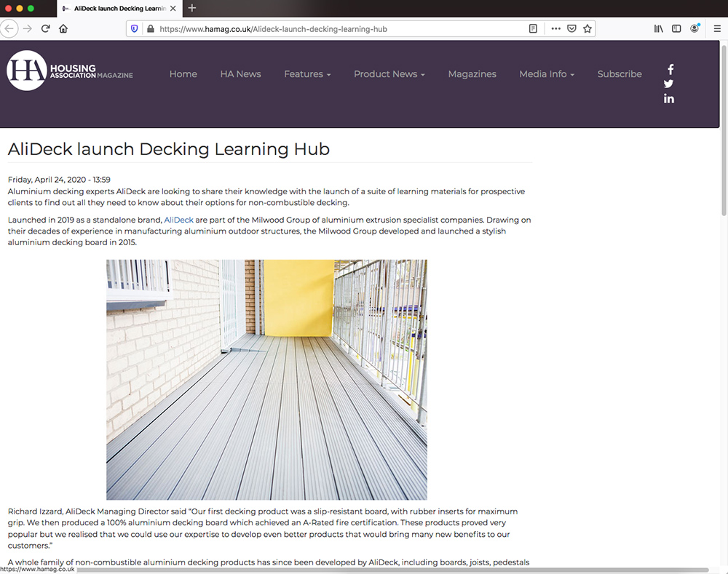
Task: Click the macOS green fullscreen window button
Action: pyautogui.click(x=31, y=8)
